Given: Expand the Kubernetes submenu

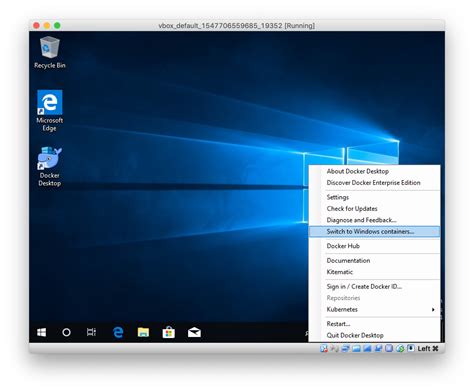Looking at the screenshot, I should tap(374, 309).
